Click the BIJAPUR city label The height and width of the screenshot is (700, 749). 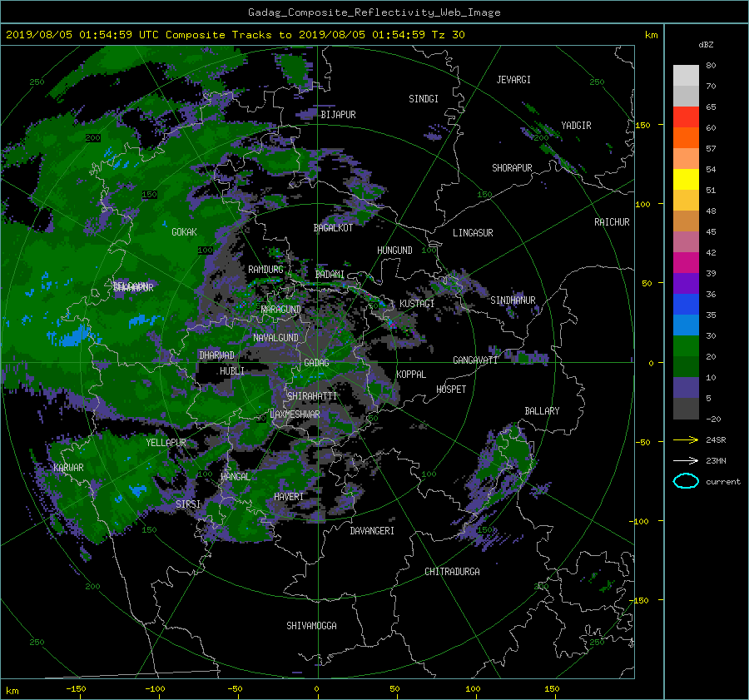tap(338, 115)
